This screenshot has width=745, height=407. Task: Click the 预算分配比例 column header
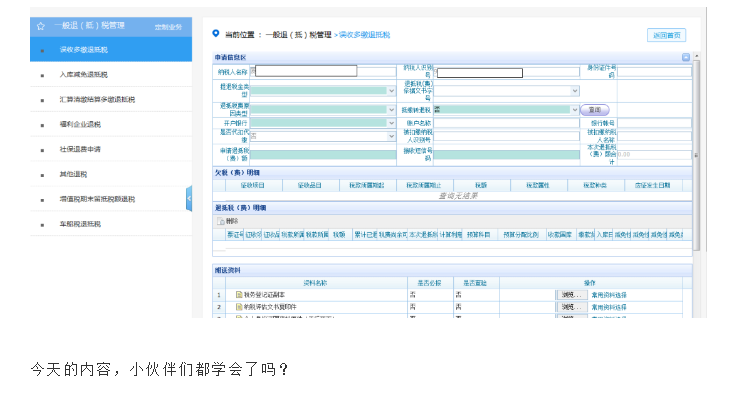(x=521, y=235)
